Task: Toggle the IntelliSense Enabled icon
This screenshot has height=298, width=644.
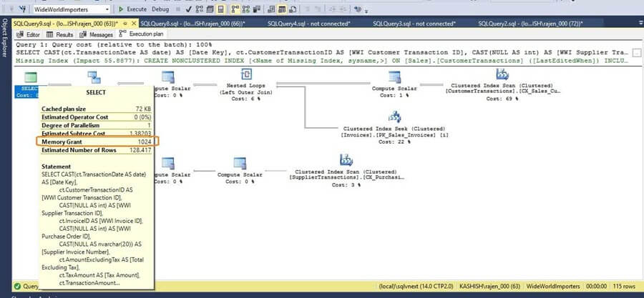Action: 220,9
